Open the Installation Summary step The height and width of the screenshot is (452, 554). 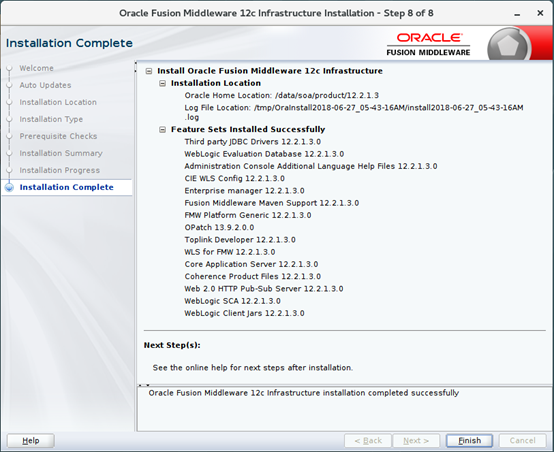click(x=61, y=153)
